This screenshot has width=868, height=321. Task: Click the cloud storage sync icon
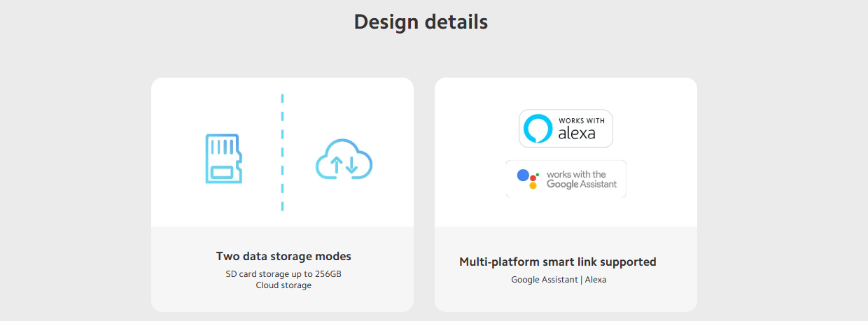[344, 159]
